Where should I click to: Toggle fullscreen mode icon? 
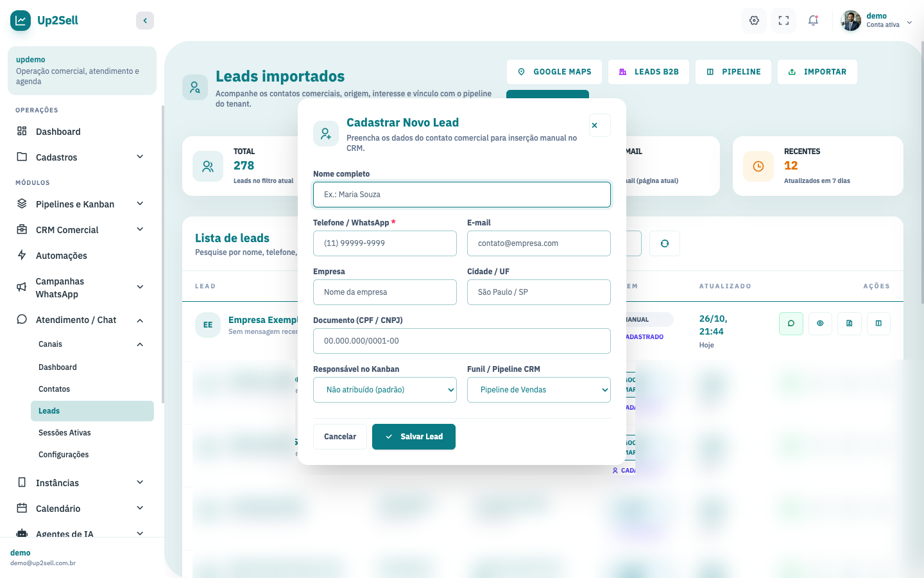click(x=784, y=21)
